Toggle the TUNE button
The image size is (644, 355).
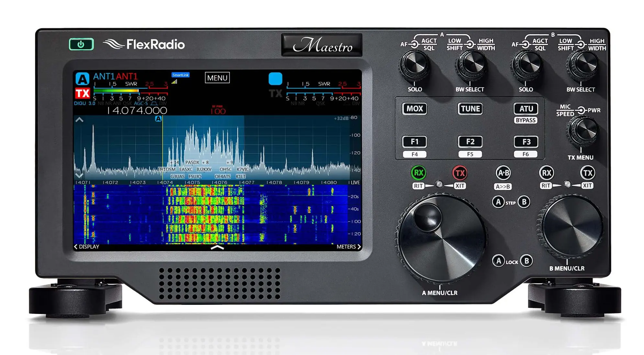[470, 109]
